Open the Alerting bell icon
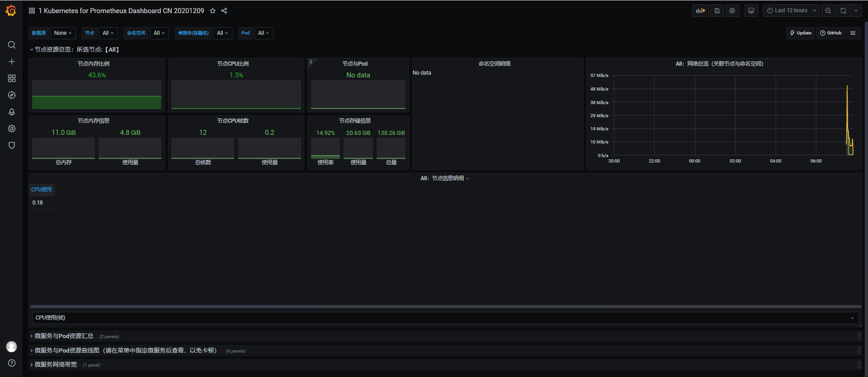Screen dimensions: 868x377 (x=12, y=112)
